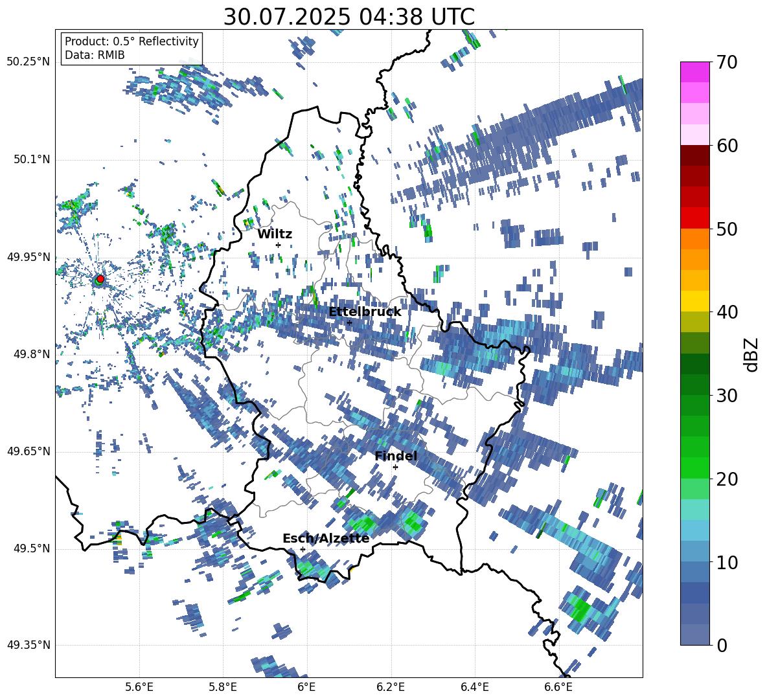Click the 6.2°E longitude label

(391, 687)
